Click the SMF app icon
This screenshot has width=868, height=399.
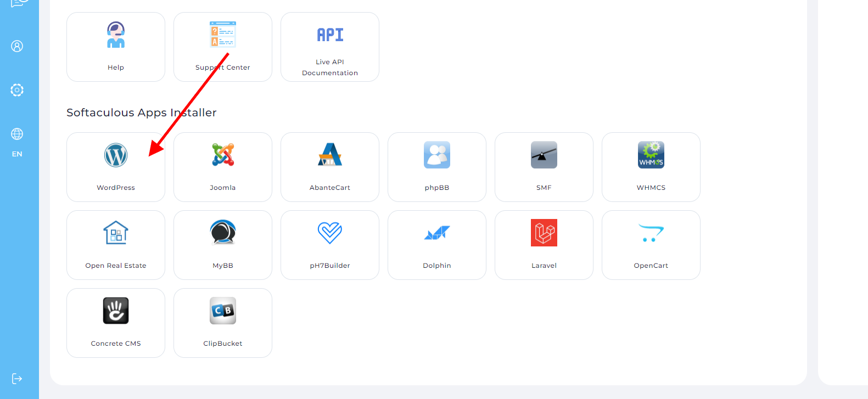click(544, 155)
